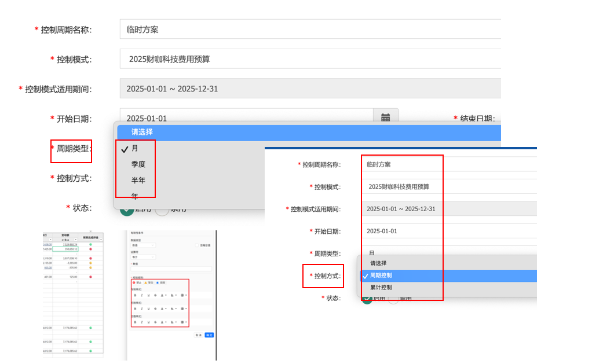603x364 pixels.
Task: Open border options in second style row
Action: tap(184, 308)
